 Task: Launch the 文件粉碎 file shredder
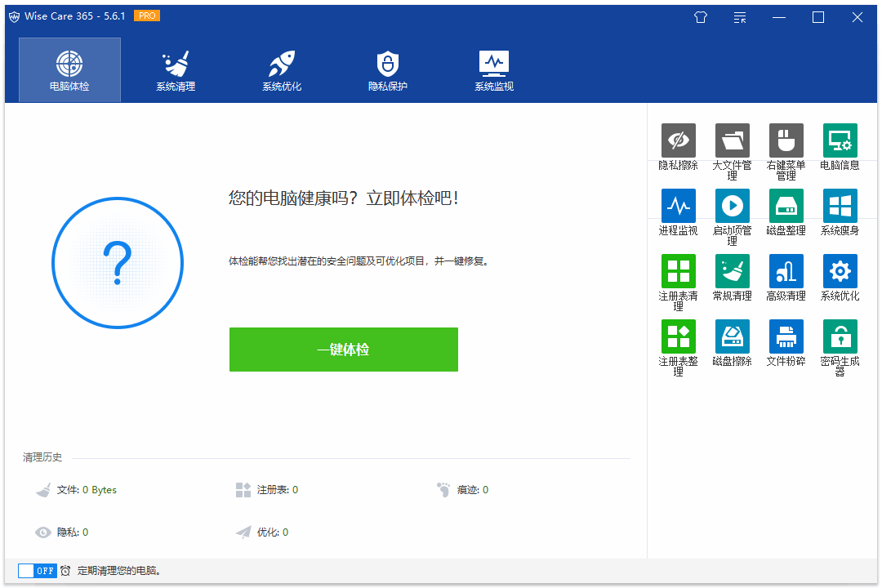pos(786,336)
